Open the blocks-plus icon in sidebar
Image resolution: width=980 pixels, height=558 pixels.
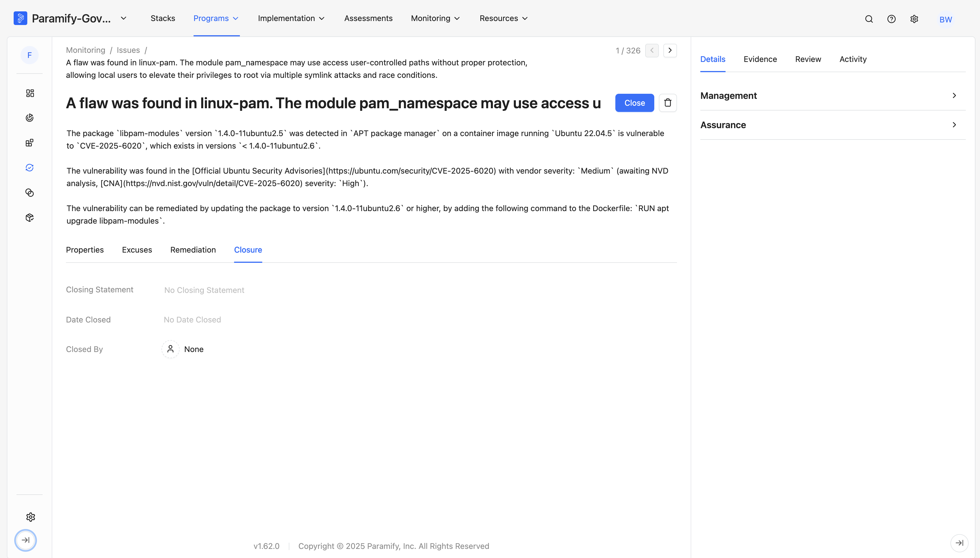[30, 143]
